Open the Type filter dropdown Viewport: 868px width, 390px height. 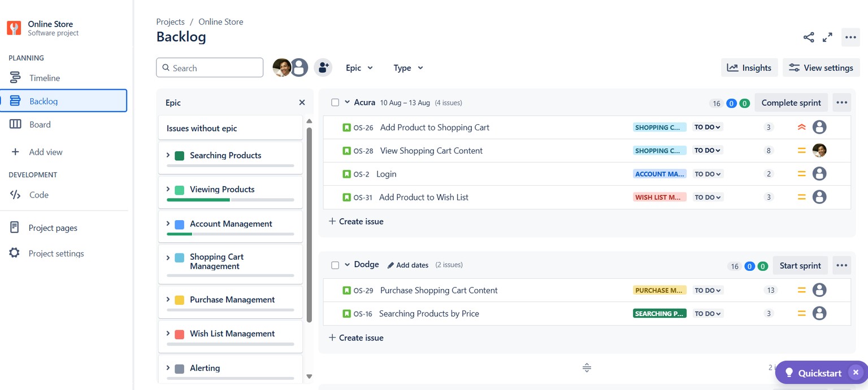click(408, 68)
